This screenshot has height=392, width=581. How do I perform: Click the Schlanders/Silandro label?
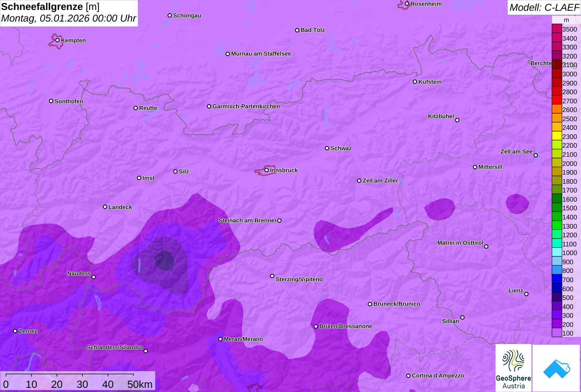(115, 348)
